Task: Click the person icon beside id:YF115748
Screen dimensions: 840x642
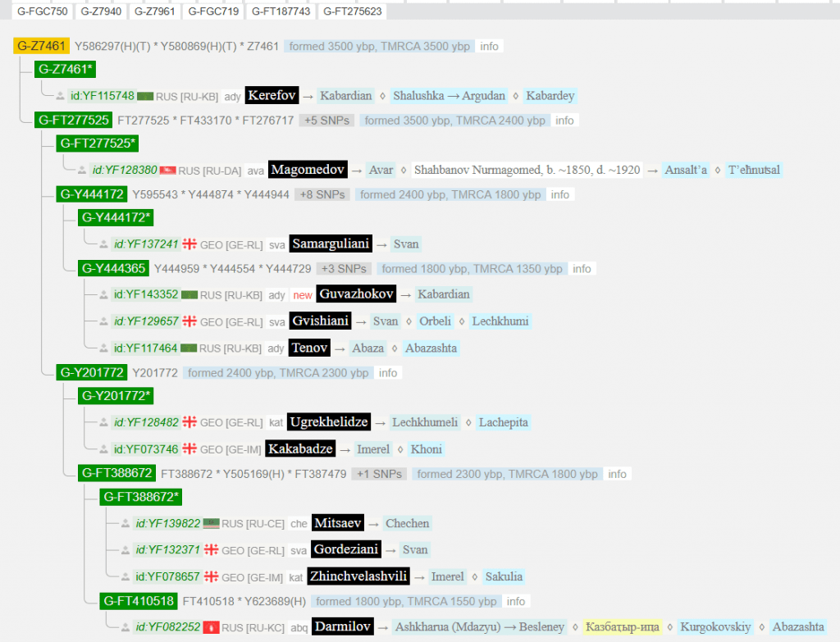Action: click(61, 96)
